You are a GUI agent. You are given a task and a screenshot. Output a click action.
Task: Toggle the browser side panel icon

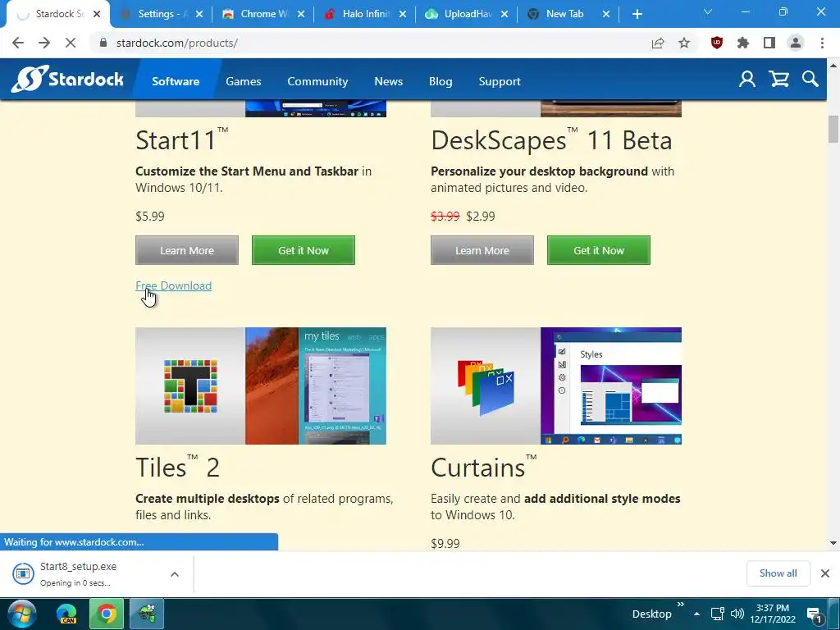pyautogui.click(x=769, y=43)
